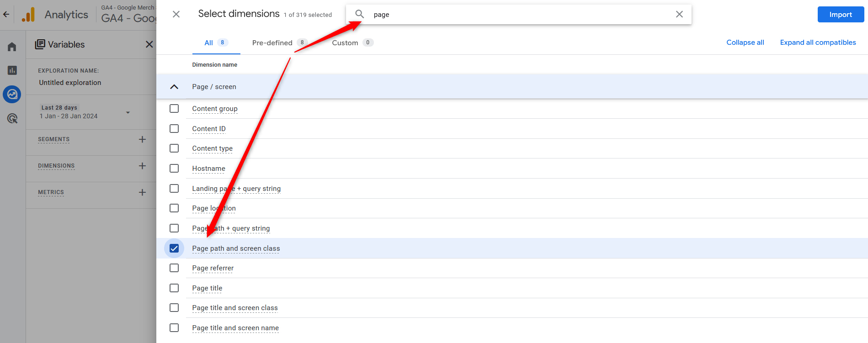Open the Advertising icon in left sidebar
The width and height of the screenshot is (868, 343).
pyautogui.click(x=12, y=119)
